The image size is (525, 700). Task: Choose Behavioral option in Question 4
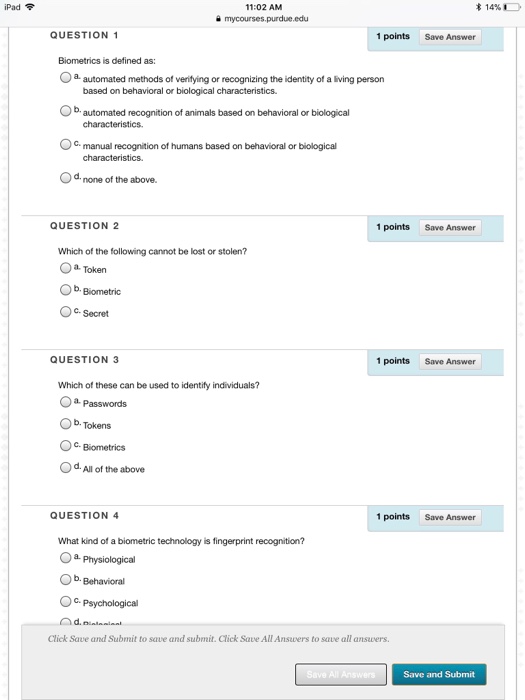65,579
